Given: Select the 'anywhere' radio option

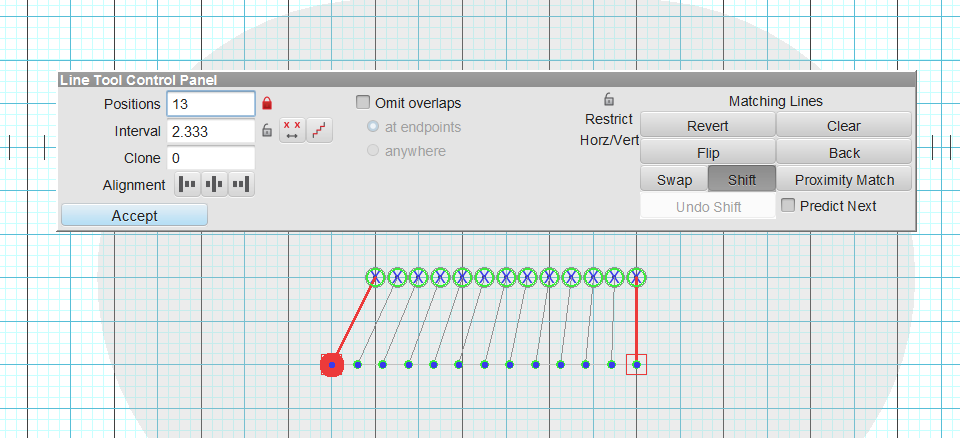Looking at the screenshot, I should click(372, 151).
